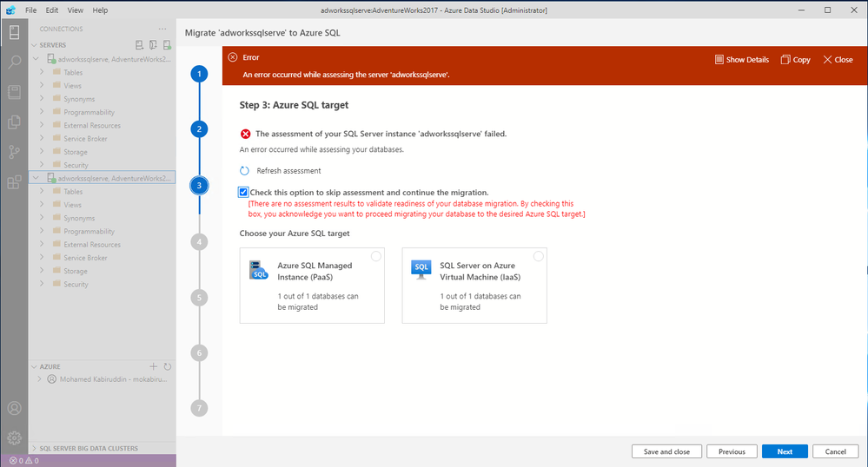Collapse the second adworkssqlserve server node

tap(36, 178)
